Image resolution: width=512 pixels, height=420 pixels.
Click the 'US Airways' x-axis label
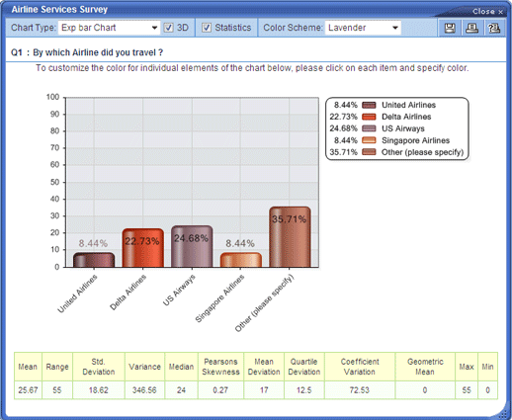coord(179,291)
